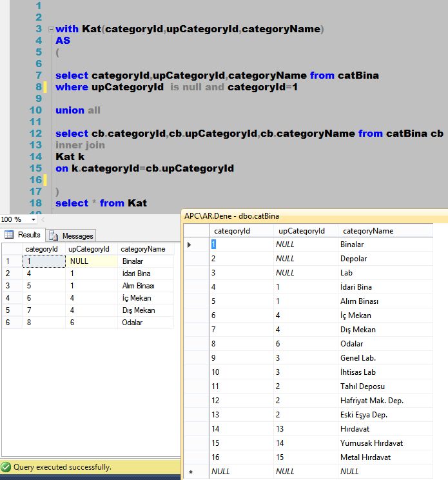The image size is (448, 480).
Task: Select 'Hafriyat Mak. Dep.' cell in catBina
Action: click(x=385, y=401)
